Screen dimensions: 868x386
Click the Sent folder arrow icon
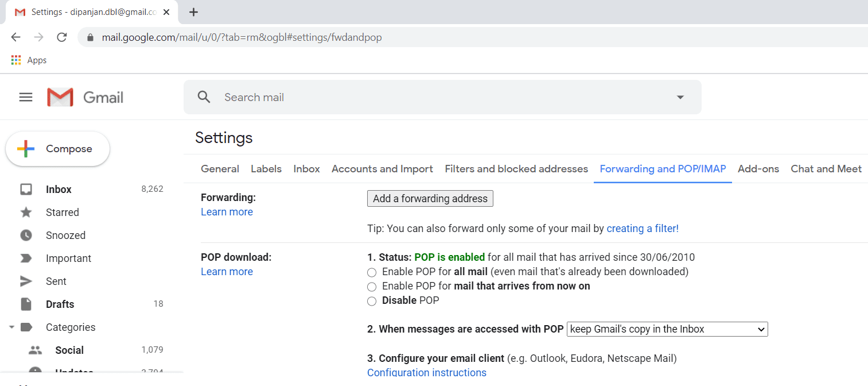[x=26, y=281]
